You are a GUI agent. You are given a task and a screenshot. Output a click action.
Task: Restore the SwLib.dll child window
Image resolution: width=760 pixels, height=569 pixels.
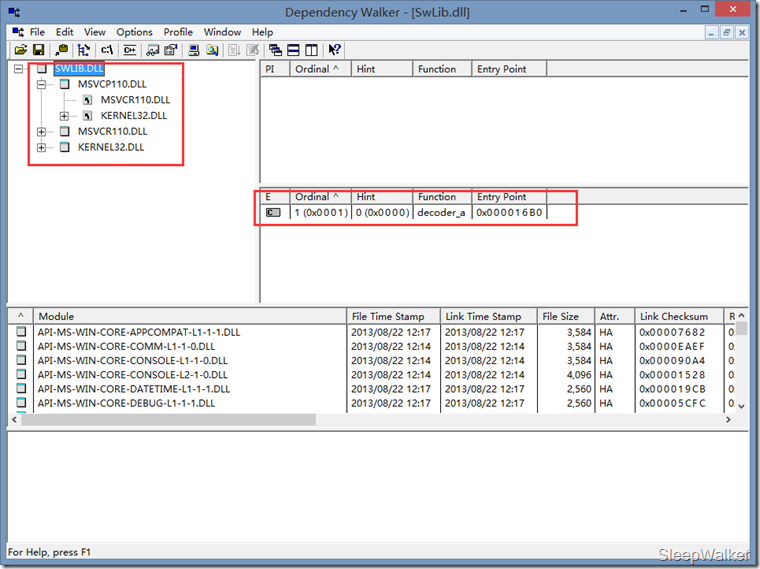coord(727,32)
